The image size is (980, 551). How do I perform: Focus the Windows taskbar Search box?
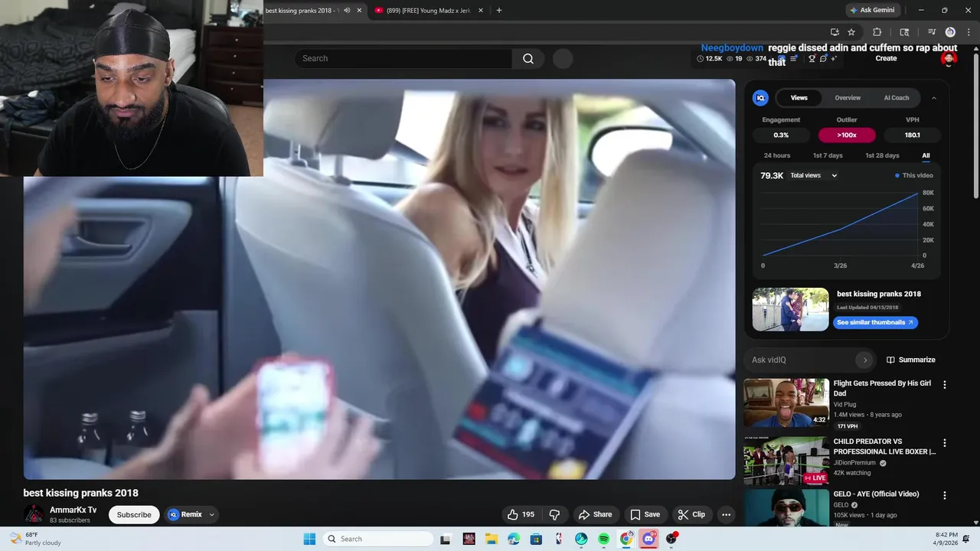tap(377, 539)
